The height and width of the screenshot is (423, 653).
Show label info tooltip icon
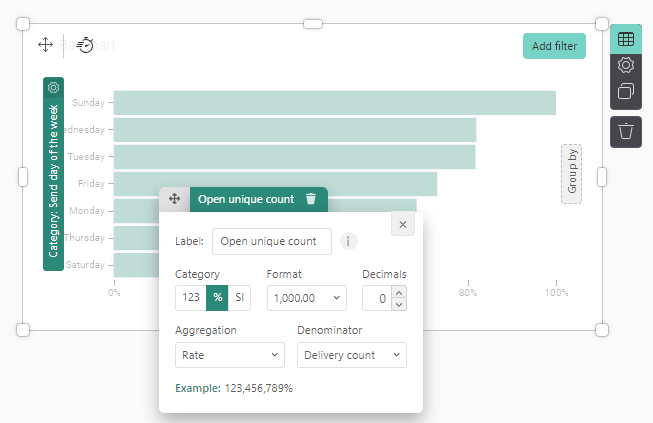[x=349, y=241]
